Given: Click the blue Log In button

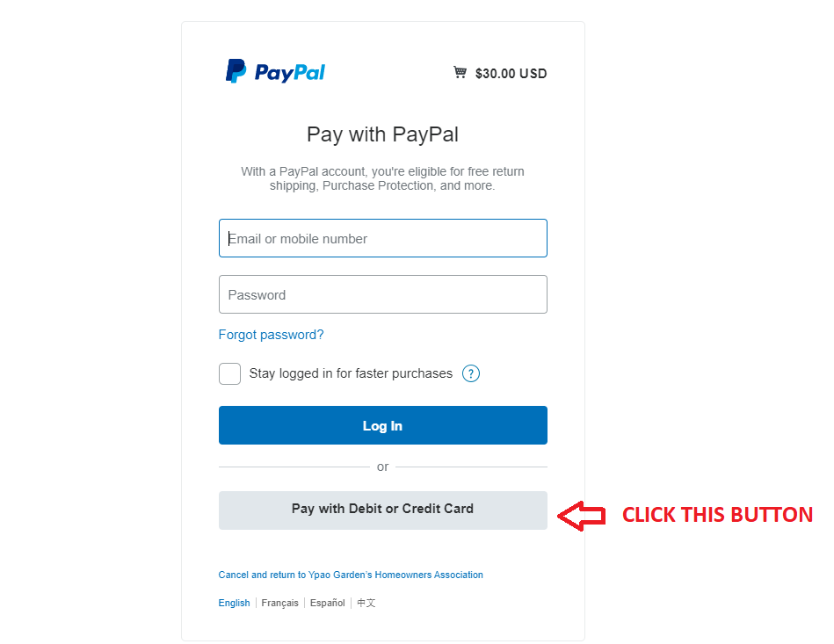Looking at the screenshot, I should pos(382,425).
